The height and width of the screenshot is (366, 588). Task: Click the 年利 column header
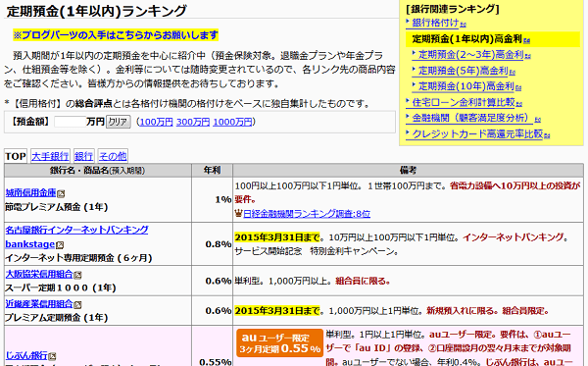tap(213, 171)
